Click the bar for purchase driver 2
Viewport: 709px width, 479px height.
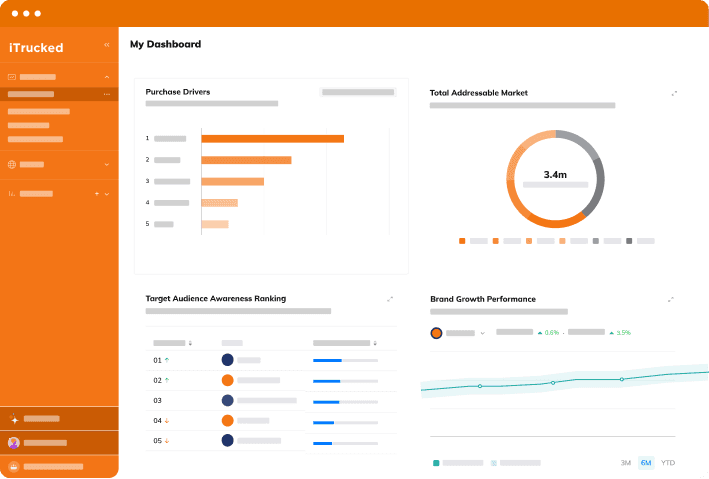tap(246, 160)
